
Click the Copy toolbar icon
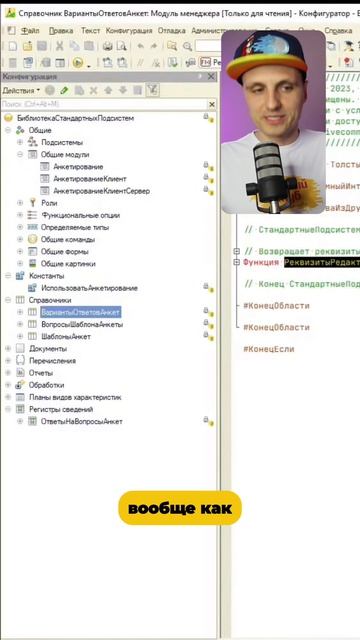pos(74,46)
